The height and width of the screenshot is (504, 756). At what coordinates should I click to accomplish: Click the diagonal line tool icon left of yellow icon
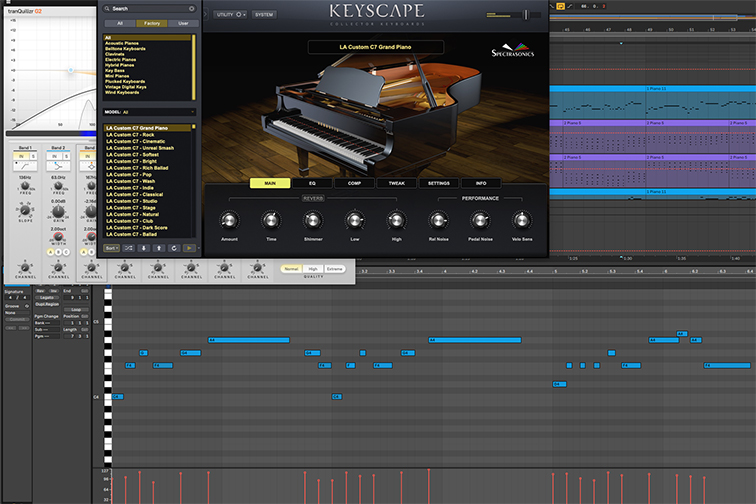pyautogui.click(x=553, y=6)
